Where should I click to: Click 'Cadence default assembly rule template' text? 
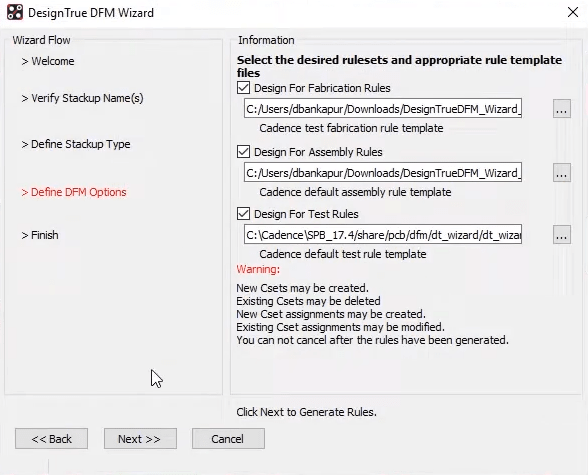(355, 192)
